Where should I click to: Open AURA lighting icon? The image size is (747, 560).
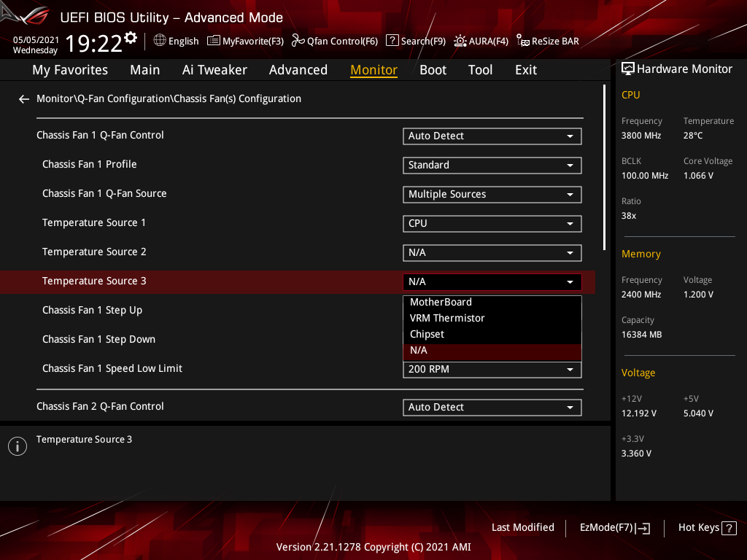(x=460, y=41)
